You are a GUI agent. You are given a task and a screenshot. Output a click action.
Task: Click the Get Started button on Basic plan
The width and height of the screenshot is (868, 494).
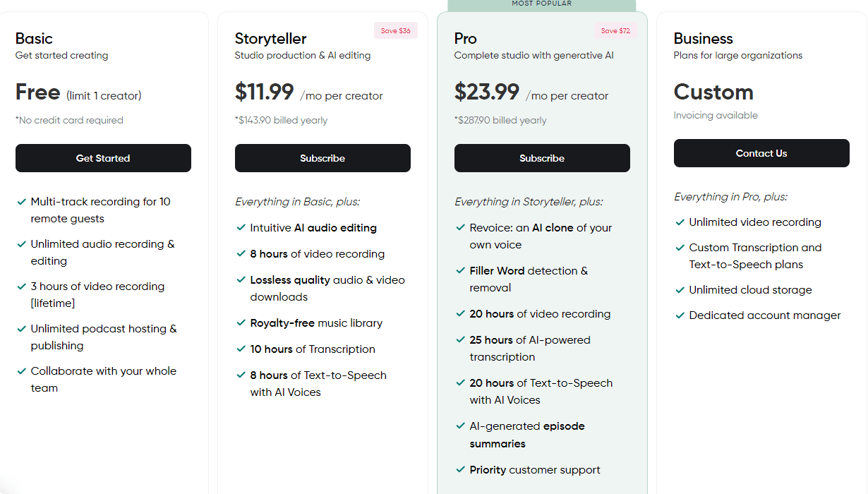(x=103, y=158)
